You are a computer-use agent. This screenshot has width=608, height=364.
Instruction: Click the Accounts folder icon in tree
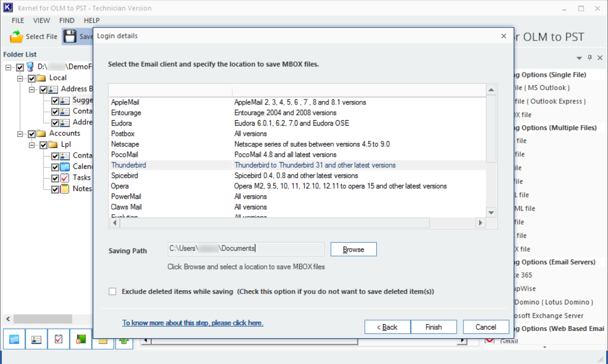click(x=41, y=133)
